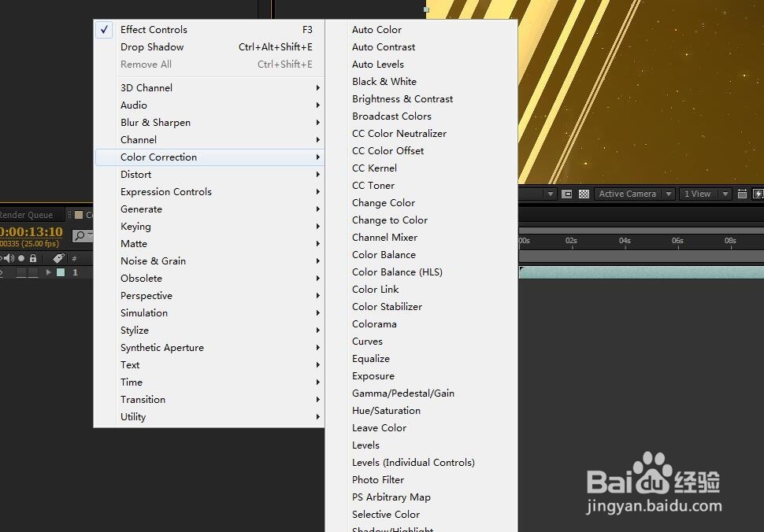Screen dimensions: 764x532
Task: Apply the Change to Color effect
Action: [421, 220]
